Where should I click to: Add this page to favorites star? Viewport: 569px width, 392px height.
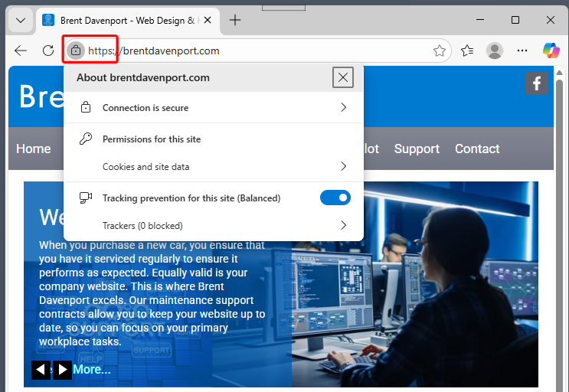[440, 51]
